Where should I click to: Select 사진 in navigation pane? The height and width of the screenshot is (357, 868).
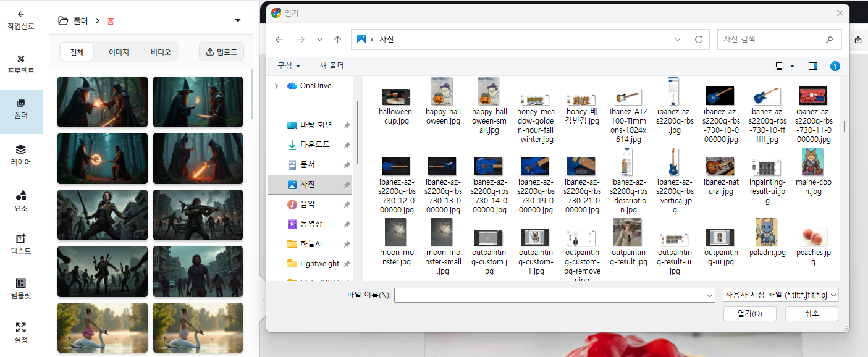[310, 185]
